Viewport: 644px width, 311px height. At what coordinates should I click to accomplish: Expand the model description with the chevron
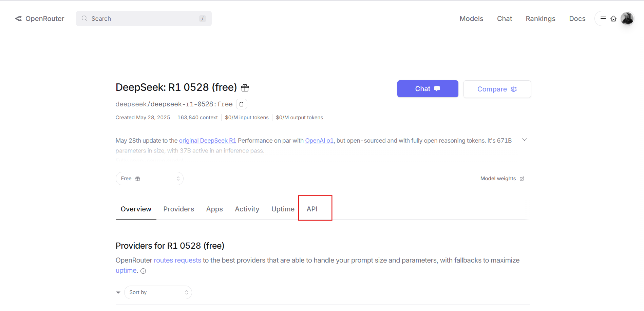click(524, 140)
